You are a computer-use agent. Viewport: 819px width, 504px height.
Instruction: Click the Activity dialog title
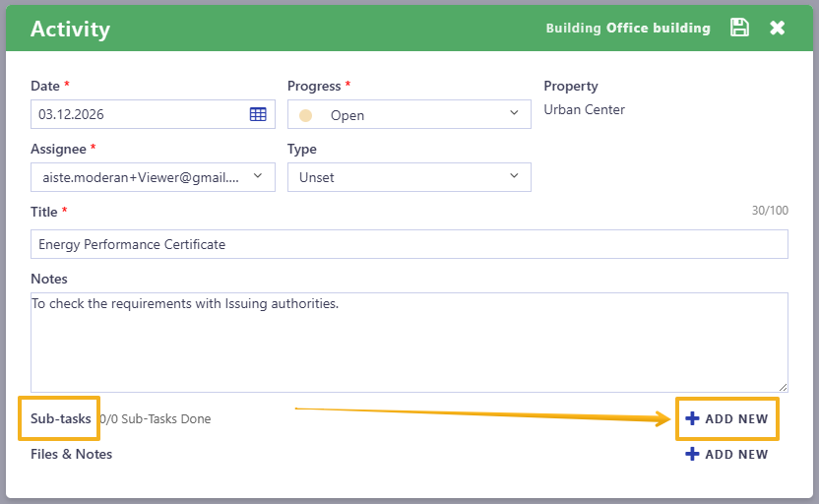pyautogui.click(x=71, y=29)
